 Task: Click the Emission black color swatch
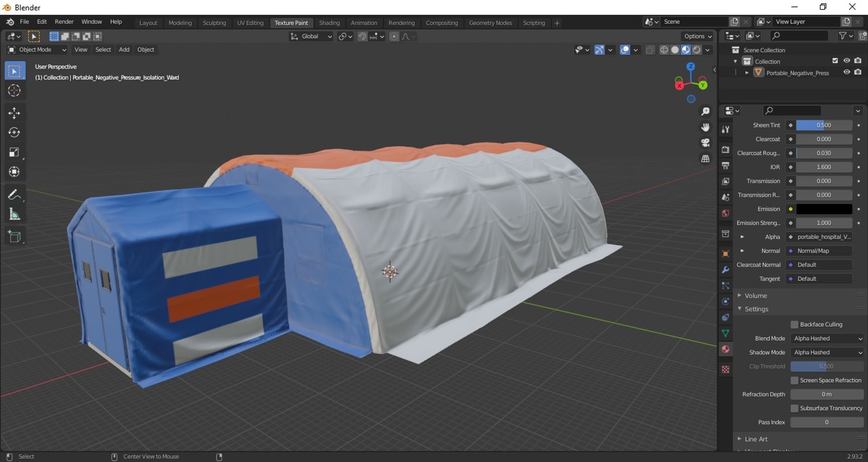824,209
